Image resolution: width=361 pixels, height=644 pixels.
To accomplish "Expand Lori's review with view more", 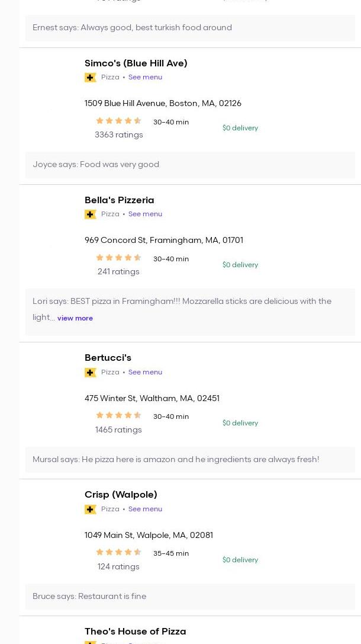I will (x=75, y=318).
